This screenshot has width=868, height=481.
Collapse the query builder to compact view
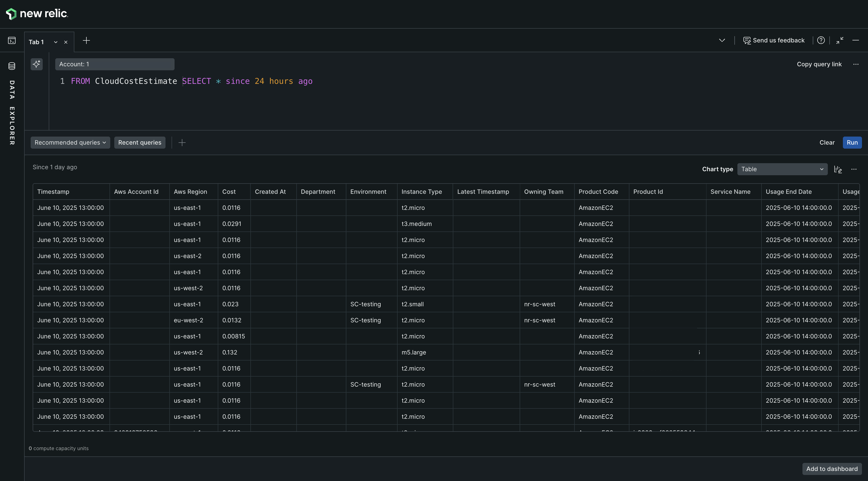tap(840, 40)
